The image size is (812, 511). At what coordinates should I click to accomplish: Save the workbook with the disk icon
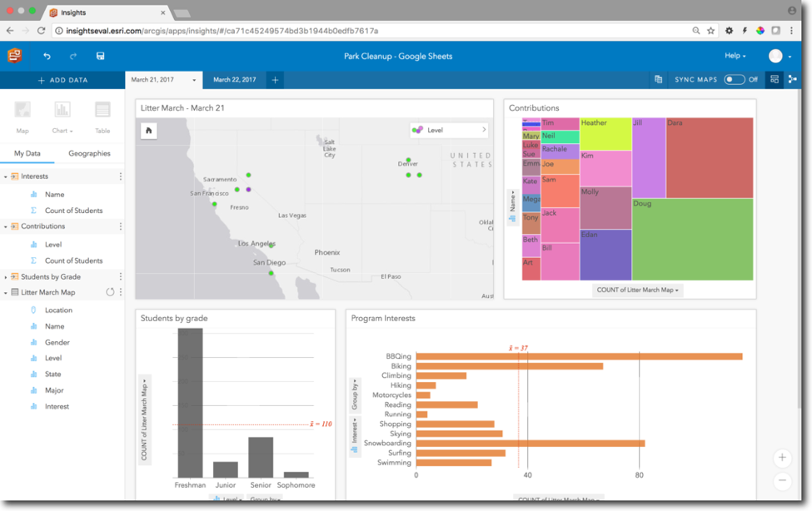point(101,56)
